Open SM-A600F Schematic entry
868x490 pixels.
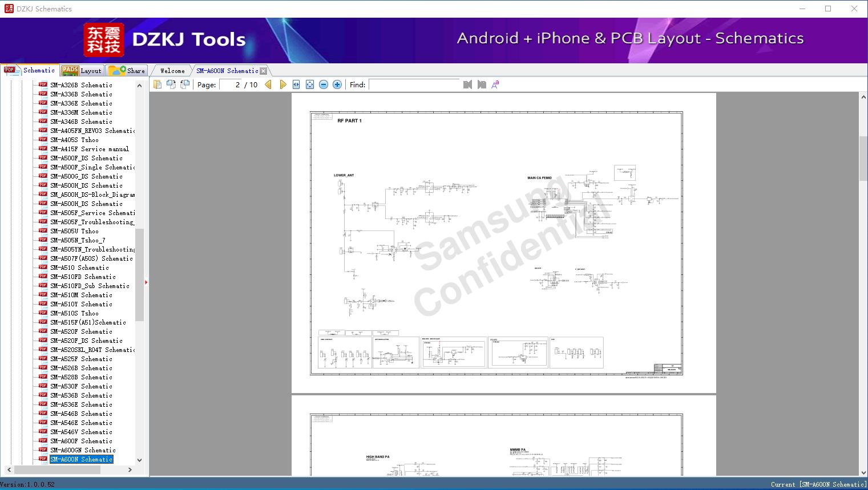click(x=81, y=441)
